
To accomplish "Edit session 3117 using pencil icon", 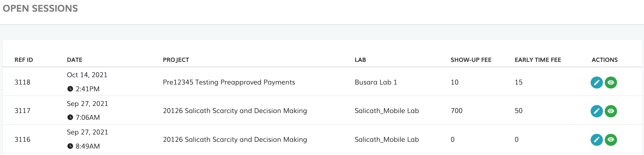I will [596, 111].
